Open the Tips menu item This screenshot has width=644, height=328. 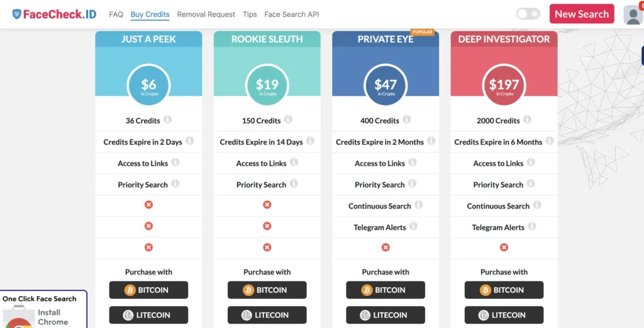250,14
